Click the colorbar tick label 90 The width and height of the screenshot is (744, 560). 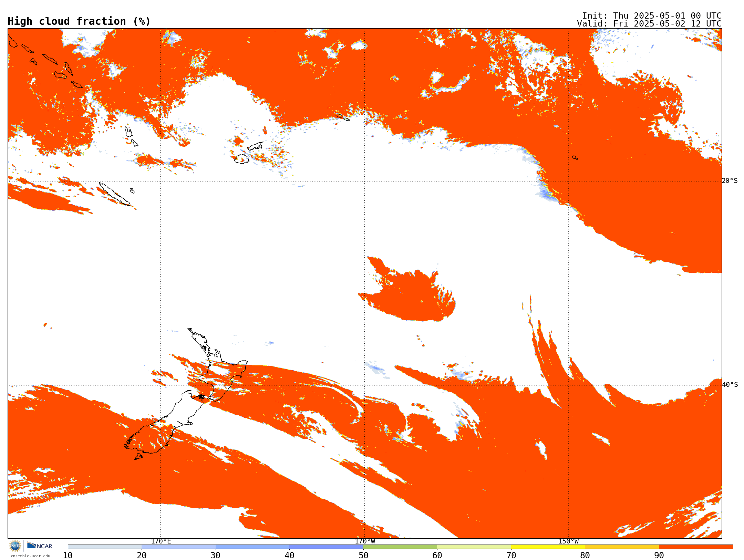tap(659, 556)
